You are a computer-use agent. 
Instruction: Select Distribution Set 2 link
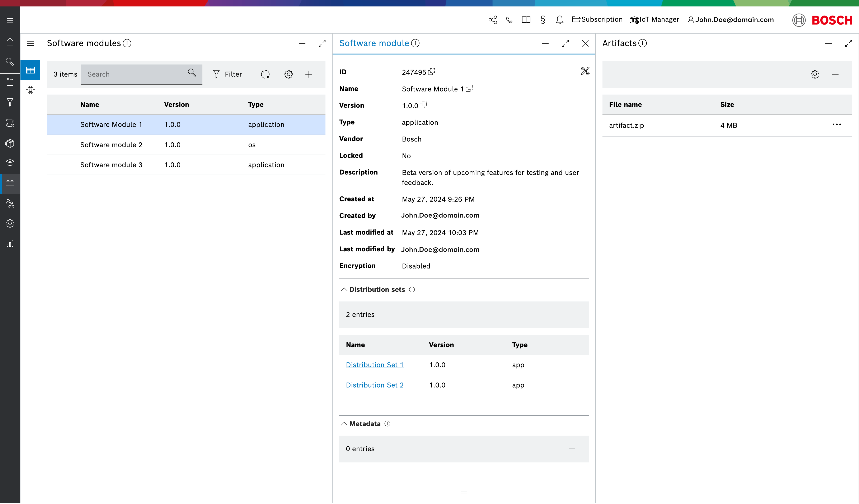click(x=375, y=385)
